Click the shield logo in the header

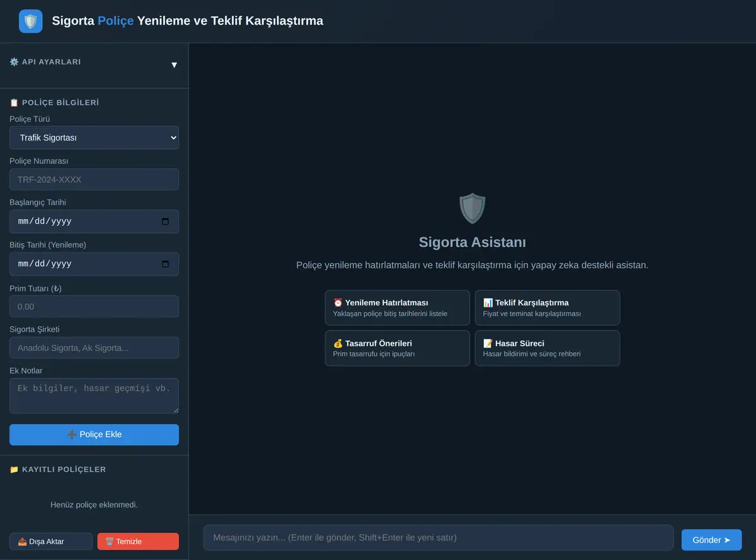31,21
